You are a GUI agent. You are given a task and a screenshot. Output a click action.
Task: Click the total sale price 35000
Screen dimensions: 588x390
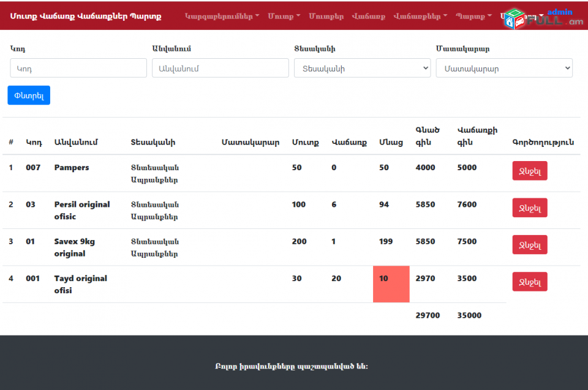(x=469, y=315)
